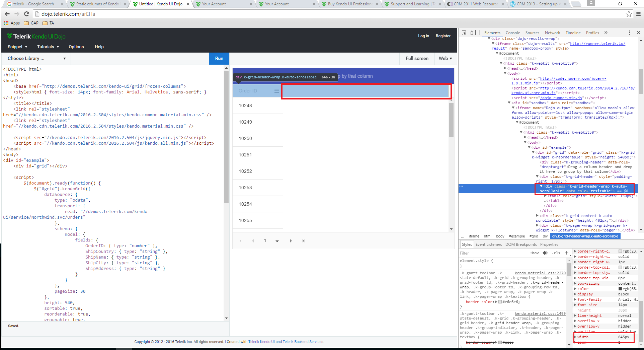The width and height of the screenshot is (644, 350).
Task: Switch to the Console tab
Action: 513,33
